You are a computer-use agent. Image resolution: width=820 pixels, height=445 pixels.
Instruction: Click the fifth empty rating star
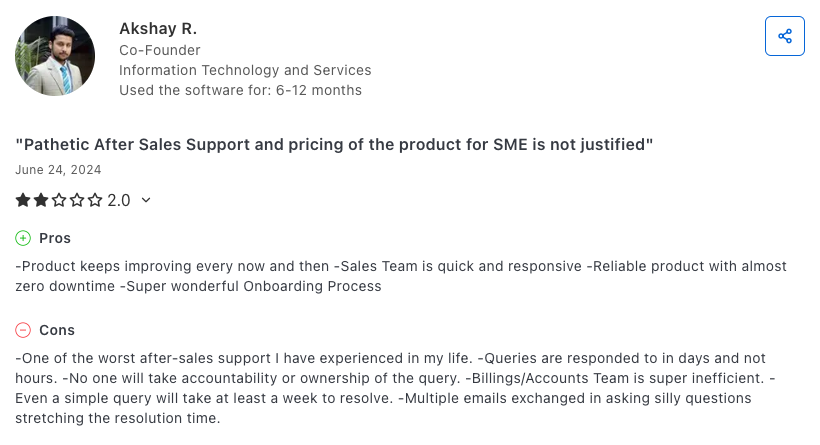[x=95, y=200]
